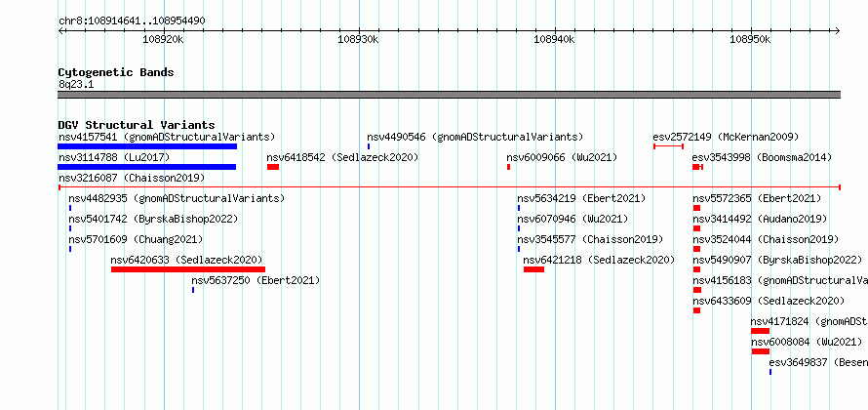This screenshot has width=868, height=410.
Task: Click nsv6421218 (Sedlazeck2020) text
Action: [599, 260]
